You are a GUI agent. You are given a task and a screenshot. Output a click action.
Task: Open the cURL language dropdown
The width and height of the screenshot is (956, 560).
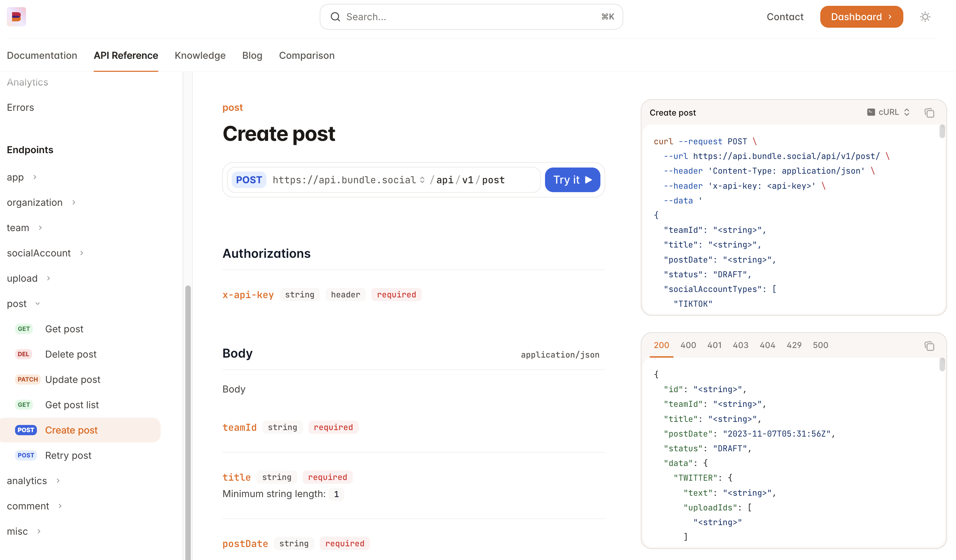click(889, 112)
